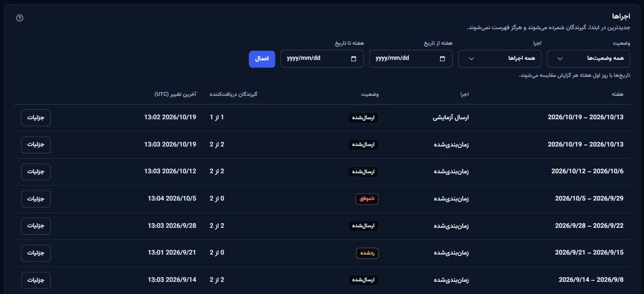Open جزئیات for week 2026/9/22 – 2026/9/28
The height and width of the screenshot is (294, 644).
(x=36, y=226)
